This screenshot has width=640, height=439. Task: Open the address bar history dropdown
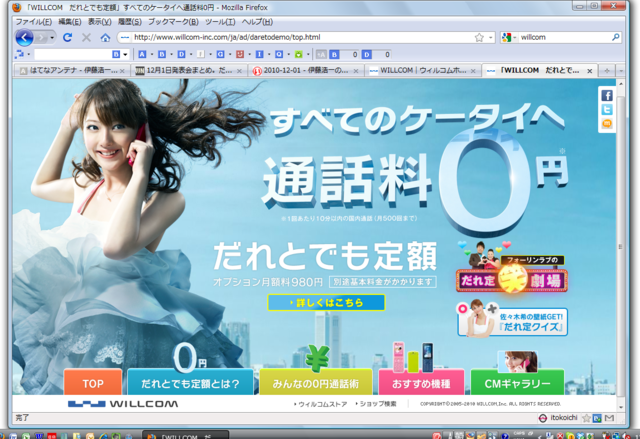[x=490, y=38]
